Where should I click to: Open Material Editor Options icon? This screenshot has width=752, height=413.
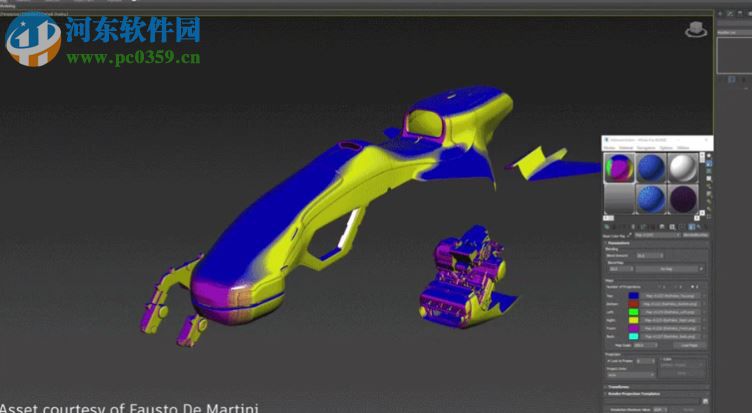pos(709,201)
